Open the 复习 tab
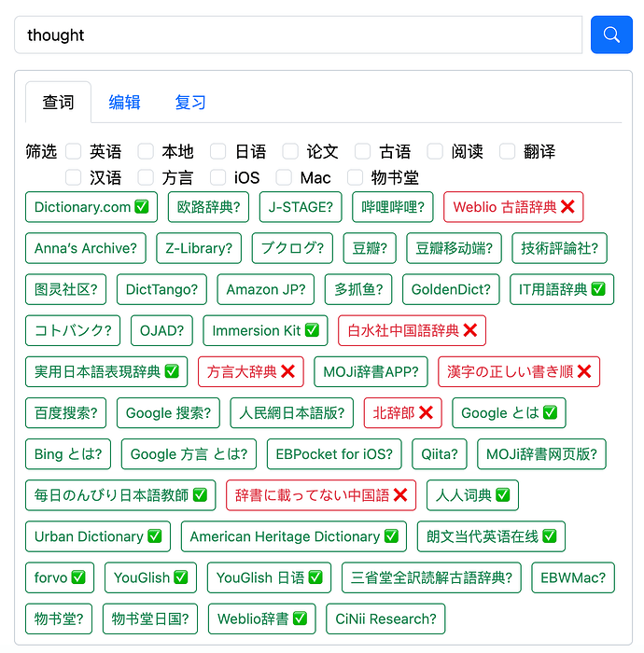The height and width of the screenshot is (653, 644). click(x=190, y=103)
